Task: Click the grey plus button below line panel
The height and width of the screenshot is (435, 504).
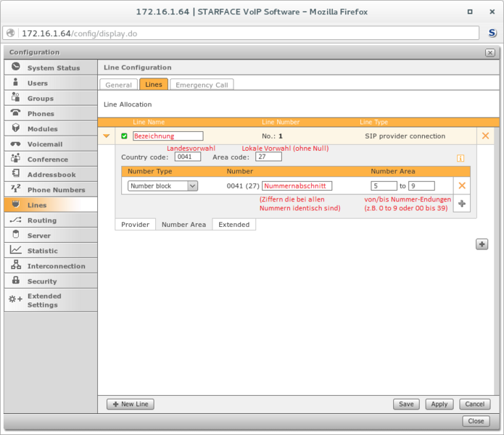Action: (x=482, y=244)
